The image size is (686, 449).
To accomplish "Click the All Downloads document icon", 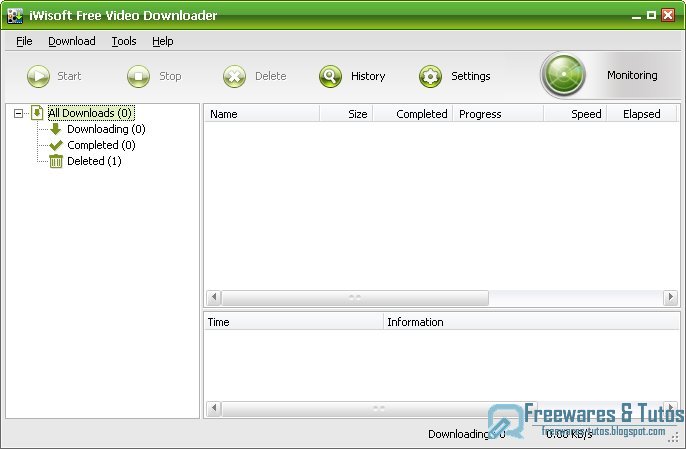I will click(37, 113).
